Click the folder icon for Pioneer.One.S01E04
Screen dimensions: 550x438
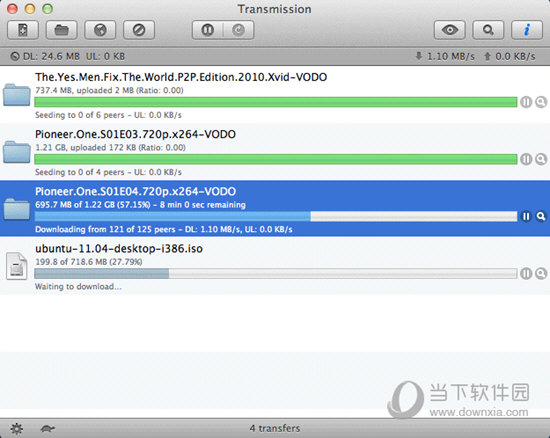16,209
